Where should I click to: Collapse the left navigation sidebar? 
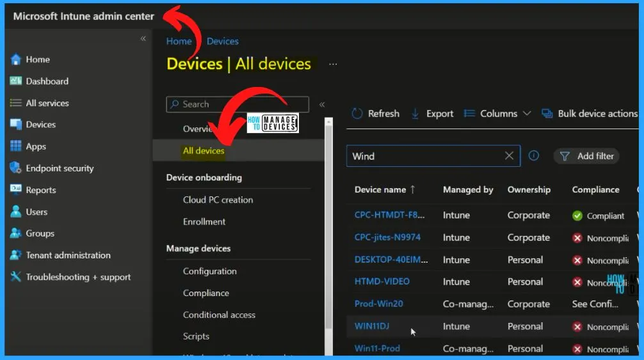(x=143, y=38)
